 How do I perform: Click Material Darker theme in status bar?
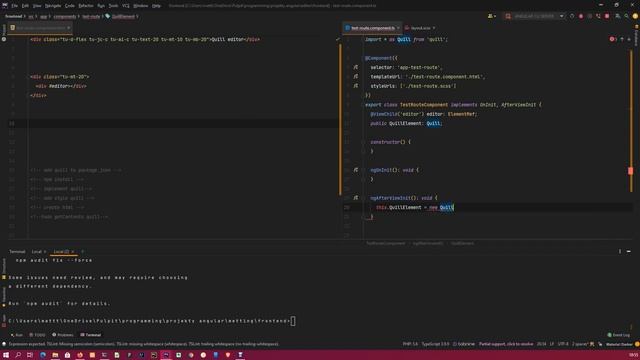pos(619,344)
